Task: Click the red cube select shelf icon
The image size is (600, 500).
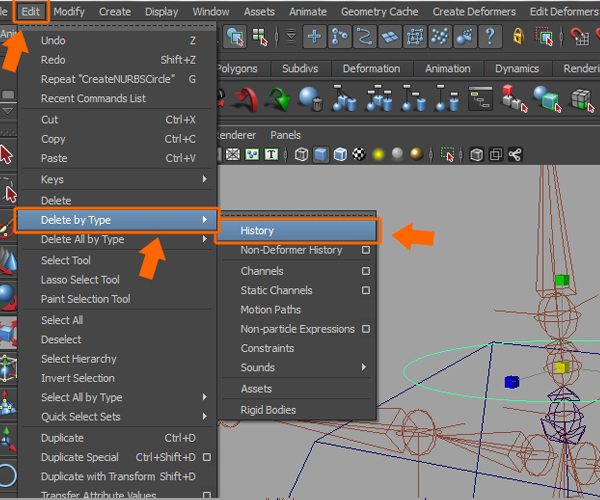Action: pos(514,99)
